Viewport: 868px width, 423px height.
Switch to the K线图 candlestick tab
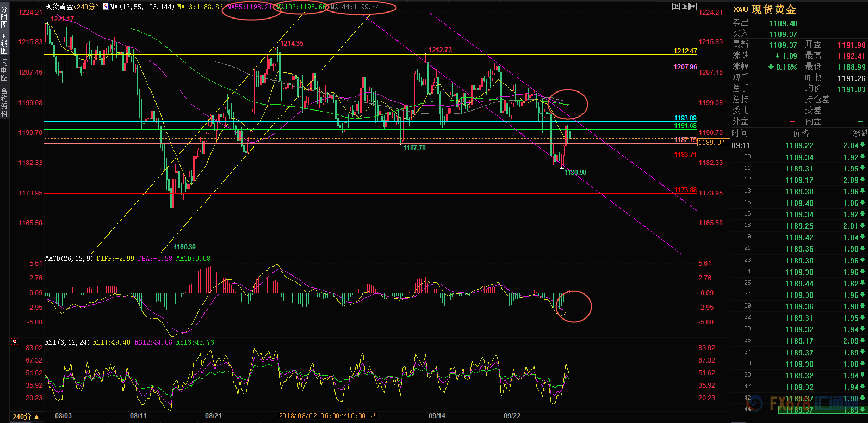4,44
